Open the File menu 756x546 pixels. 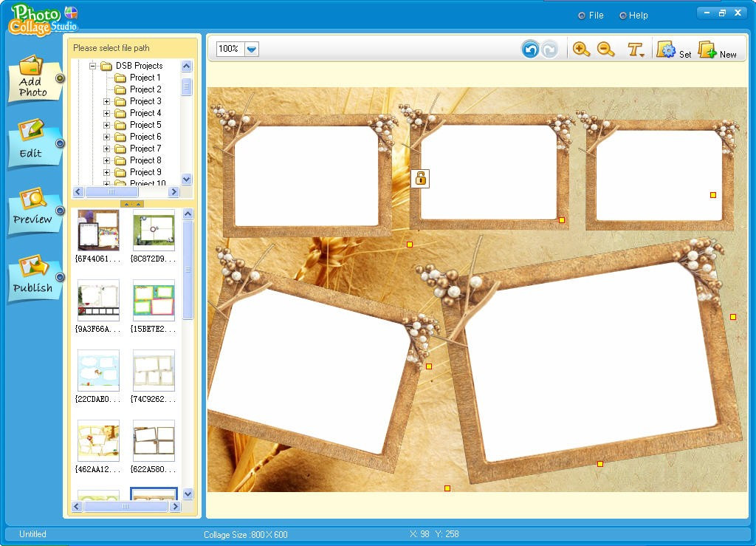pos(591,16)
